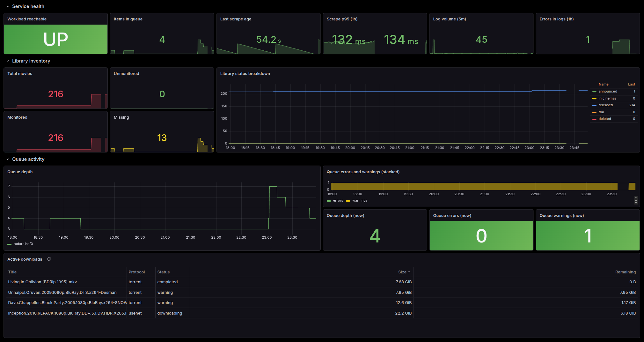
Task: Click the 12.6 GiB size cell
Action: (404, 303)
